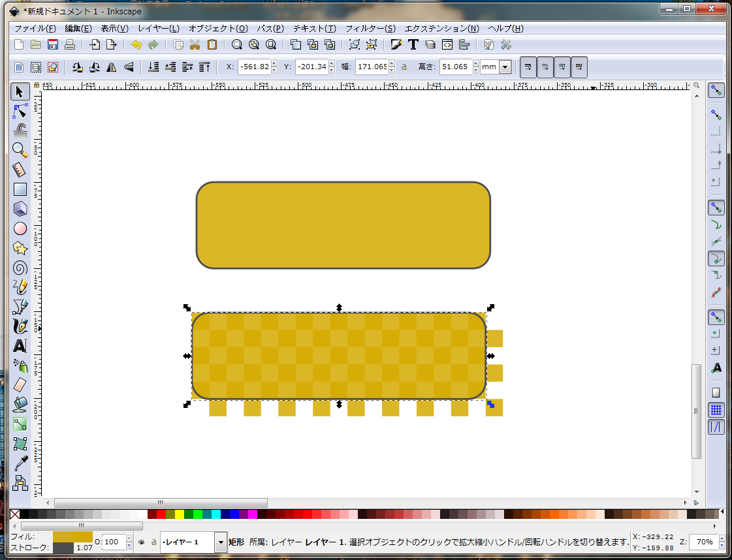
Task: Select the Star and polygon tool
Action: pyautogui.click(x=20, y=248)
